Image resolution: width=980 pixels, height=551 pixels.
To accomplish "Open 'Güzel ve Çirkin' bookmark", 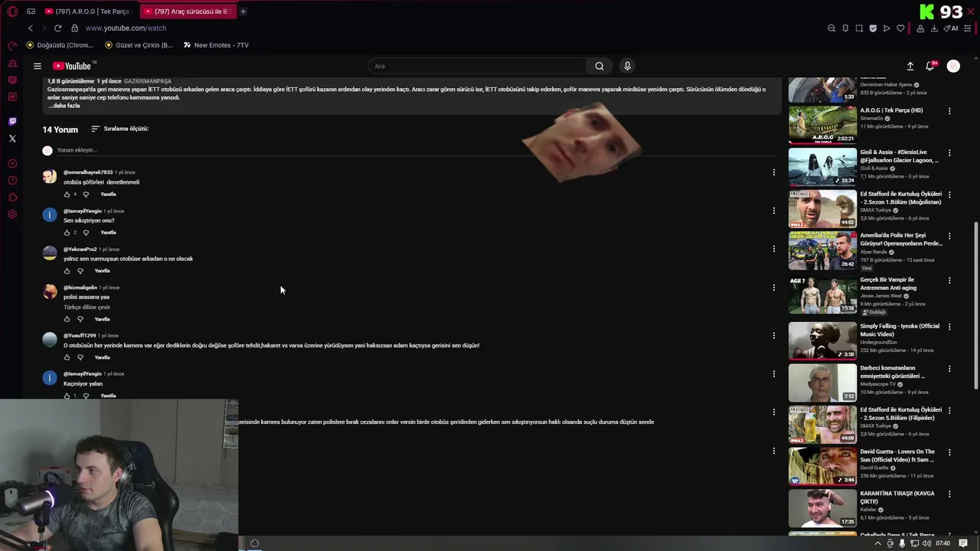I will pyautogui.click(x=139, y=45).
